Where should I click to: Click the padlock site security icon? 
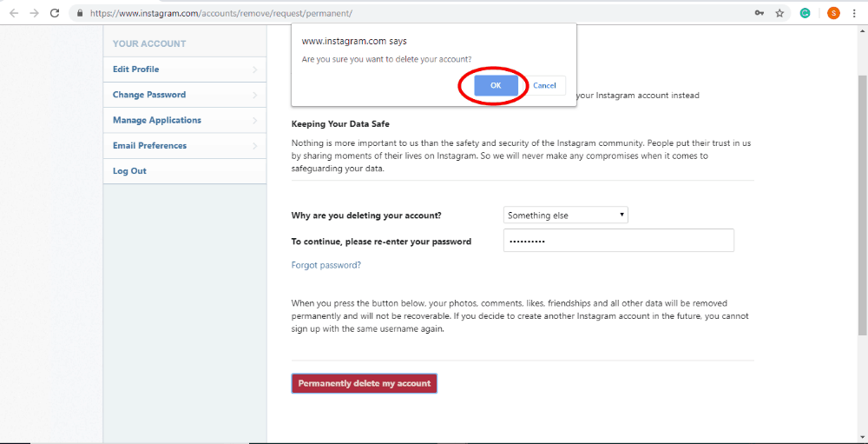tap(80, 13)
